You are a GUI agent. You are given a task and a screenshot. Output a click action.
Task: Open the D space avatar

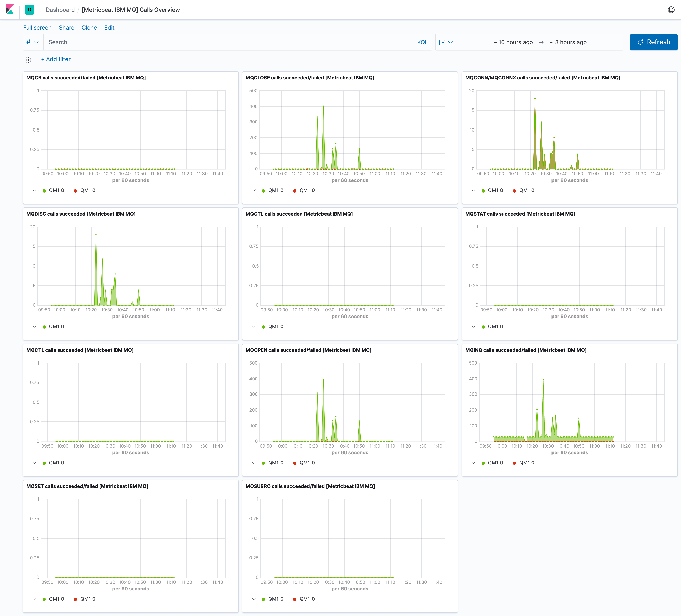tap(29, 10)
